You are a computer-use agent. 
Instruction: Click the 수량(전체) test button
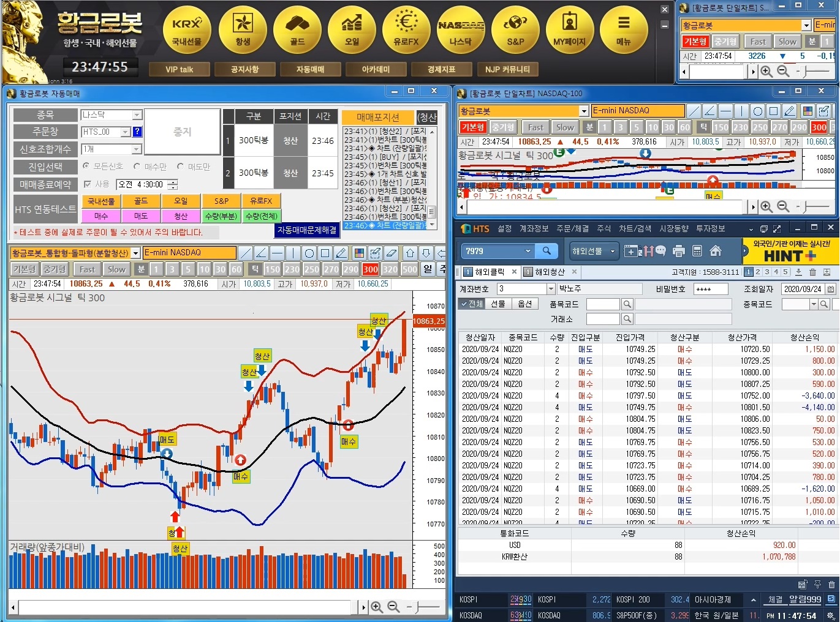point(262,216)
